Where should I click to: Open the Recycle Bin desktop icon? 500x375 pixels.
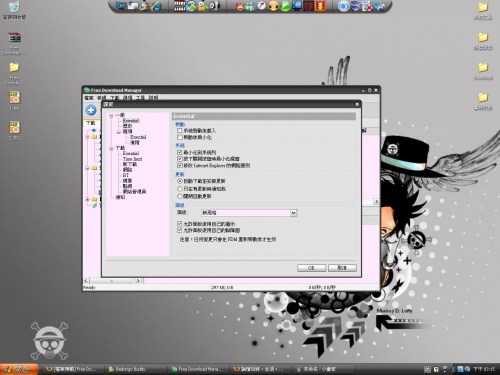pyautogui.click(x=14, y=7)
